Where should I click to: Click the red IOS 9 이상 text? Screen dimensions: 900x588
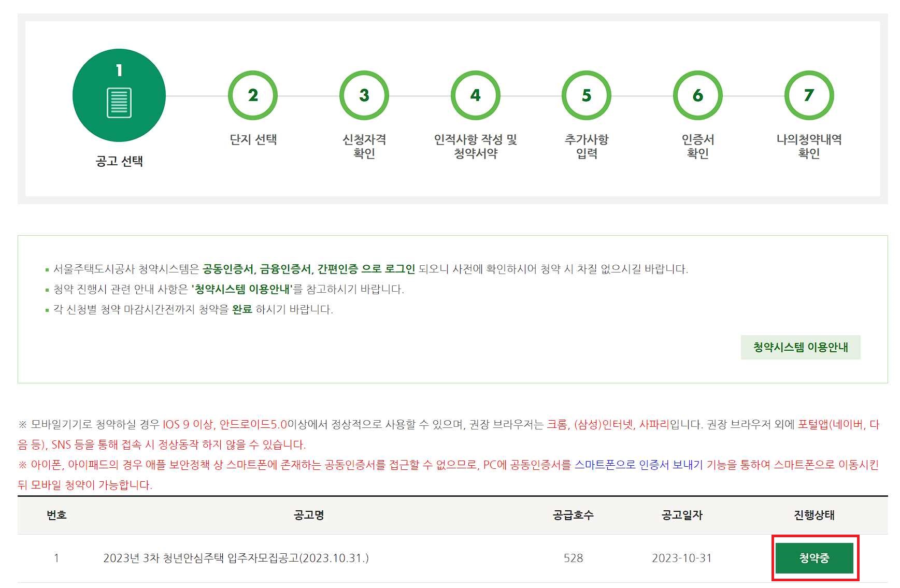(188, 424)
